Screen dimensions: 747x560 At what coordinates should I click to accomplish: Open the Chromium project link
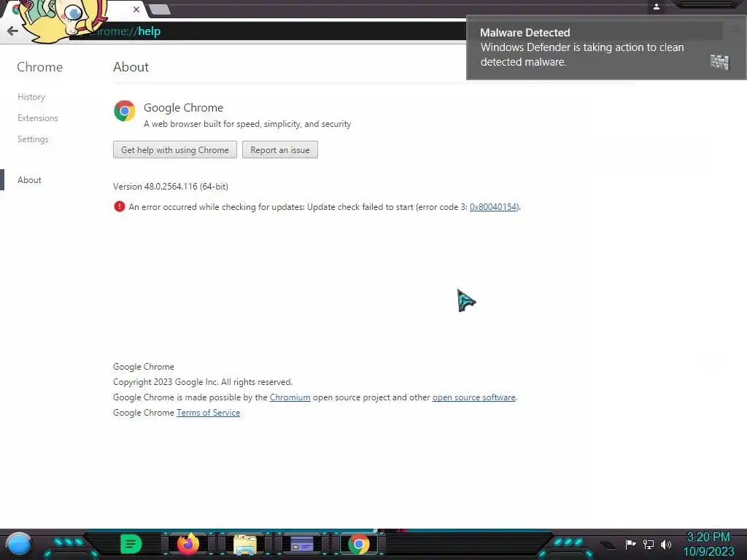coord(290,397)
